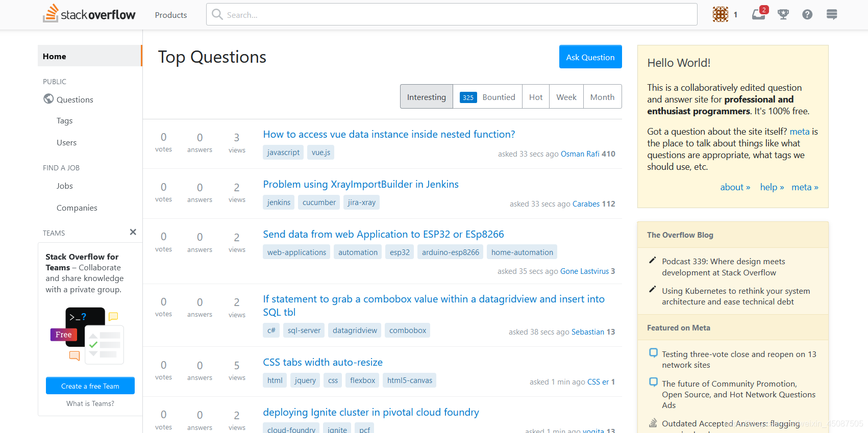Click the combobox tag
Viewport: 868px width, 433px height.
point(408,330)
